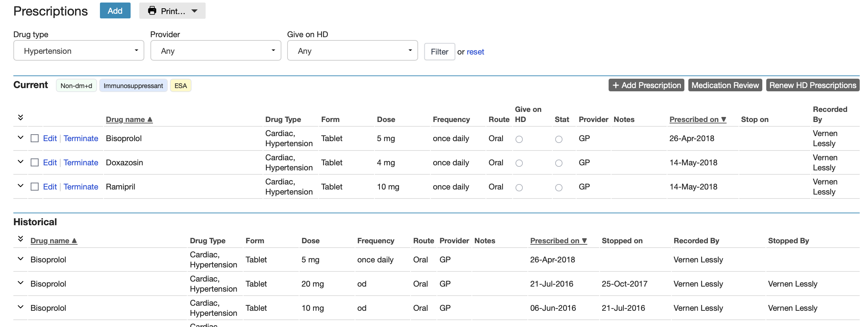Toggle Give on HD for Ramipril

click(519, 188)
